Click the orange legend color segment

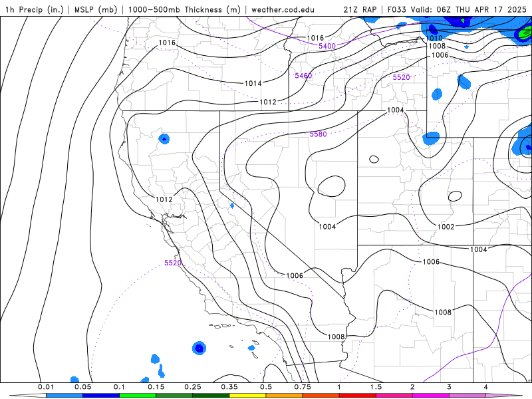click(x=285, y=396)
